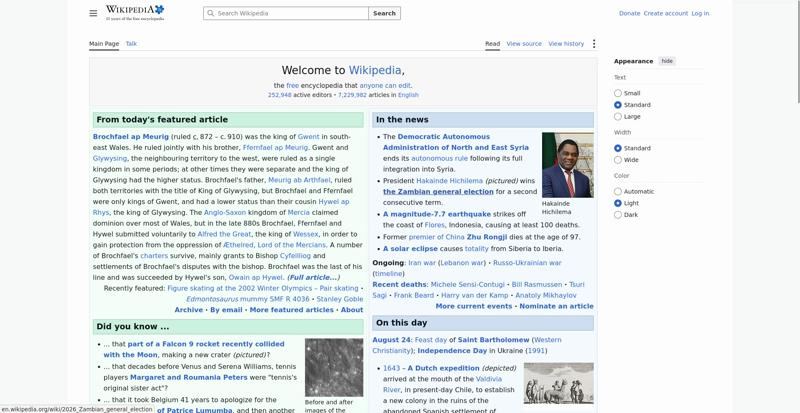Screen dimensions: 800x413
Task: Open the Independence Day link
Action: 452,351
